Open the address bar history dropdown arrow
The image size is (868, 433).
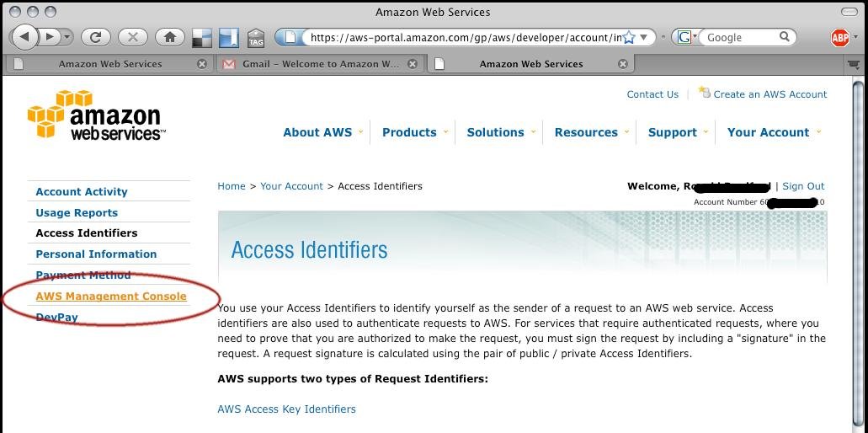click(x=644, y=37)
